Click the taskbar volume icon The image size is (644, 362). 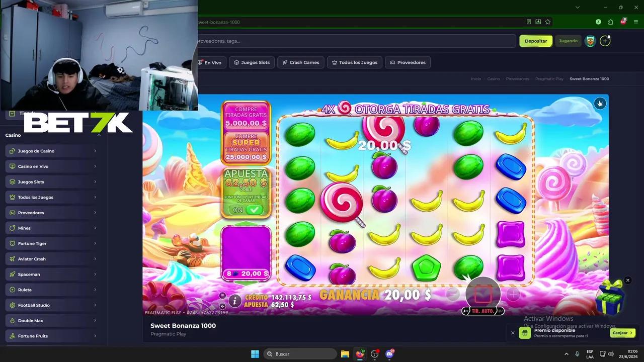(x=611, y=354)
